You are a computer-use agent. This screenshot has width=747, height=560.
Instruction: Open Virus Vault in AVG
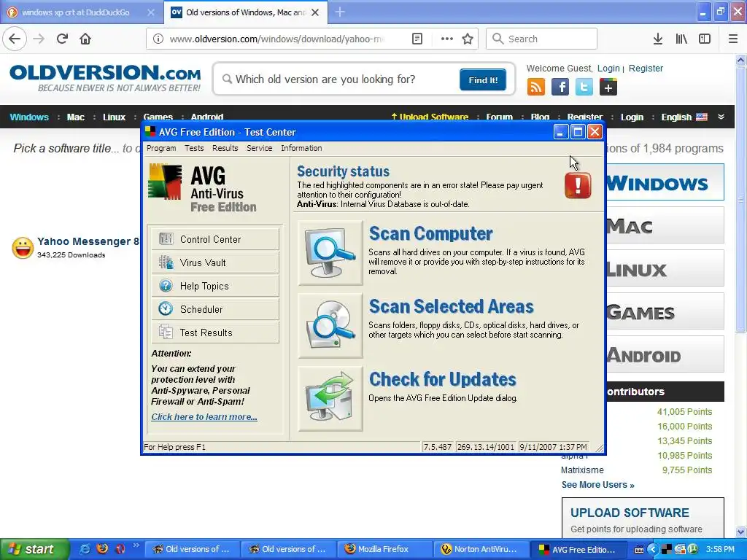point(215,262)
